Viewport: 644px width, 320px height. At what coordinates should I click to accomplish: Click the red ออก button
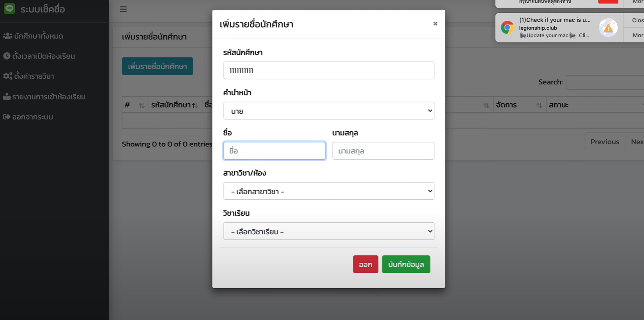click(x=365, y=264)
